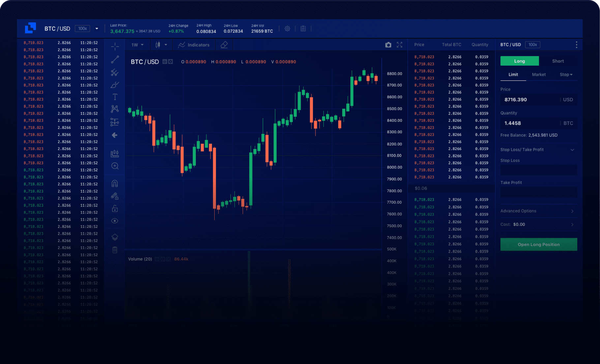Take chart snapshot with camera icon
Screen dimensions: 600x364
pyautogui.click(x=388, y=45)
